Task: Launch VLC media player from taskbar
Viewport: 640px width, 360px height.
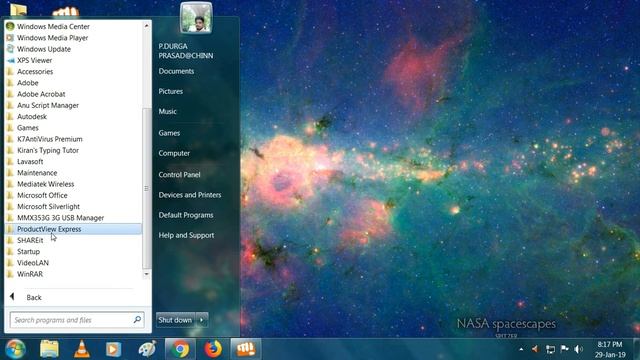Action: 82,349
